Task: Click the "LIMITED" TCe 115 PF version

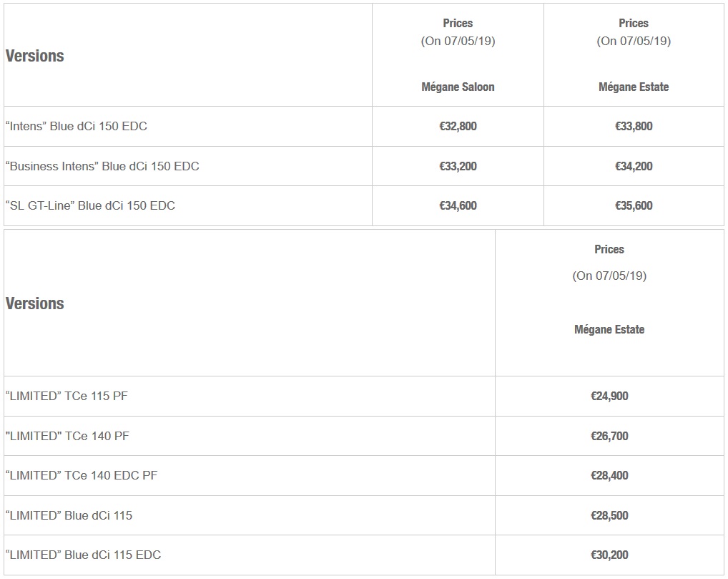Action: [67, 396]
